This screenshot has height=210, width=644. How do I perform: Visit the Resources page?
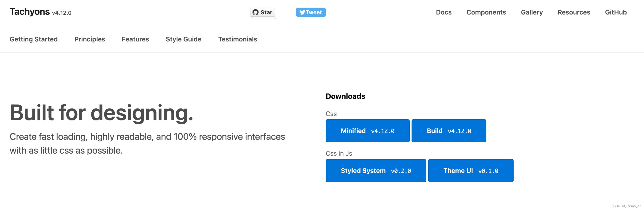click(574, 12)
